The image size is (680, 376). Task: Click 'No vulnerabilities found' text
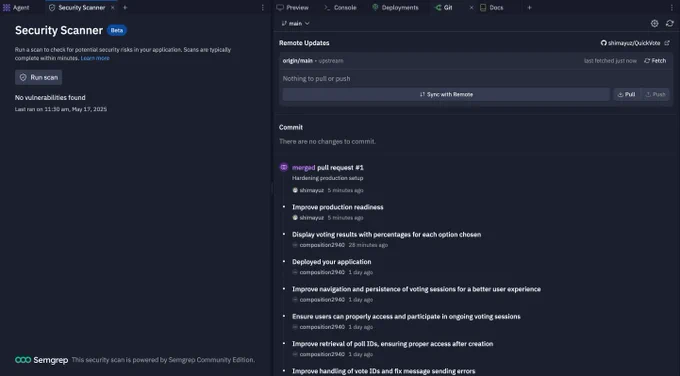coord(50,98)
